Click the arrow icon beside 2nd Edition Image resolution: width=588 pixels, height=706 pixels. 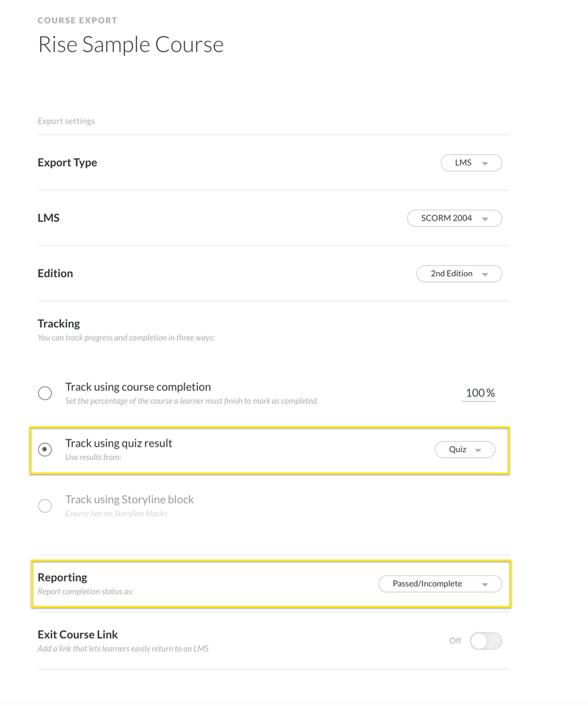click(x=486, y=274)
